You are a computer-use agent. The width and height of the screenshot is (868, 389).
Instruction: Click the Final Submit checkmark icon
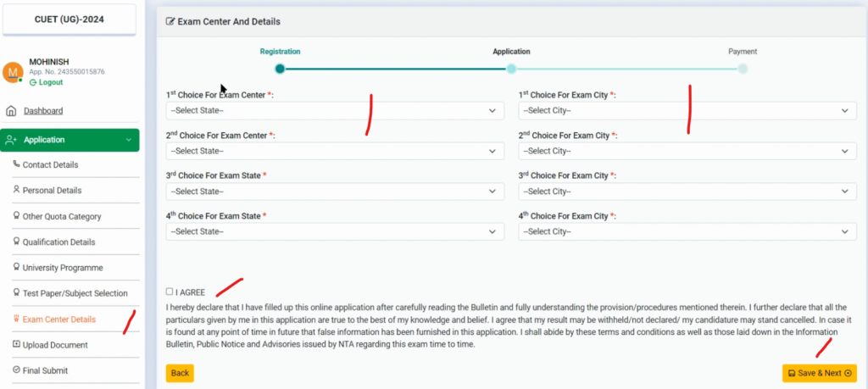pos(16,370)
